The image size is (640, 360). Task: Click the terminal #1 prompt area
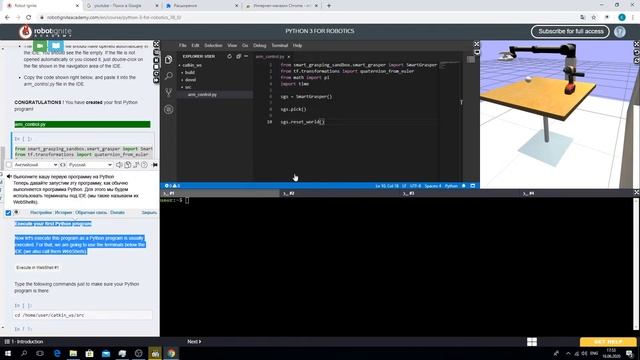pyautogui.click(x=175, y=200)
